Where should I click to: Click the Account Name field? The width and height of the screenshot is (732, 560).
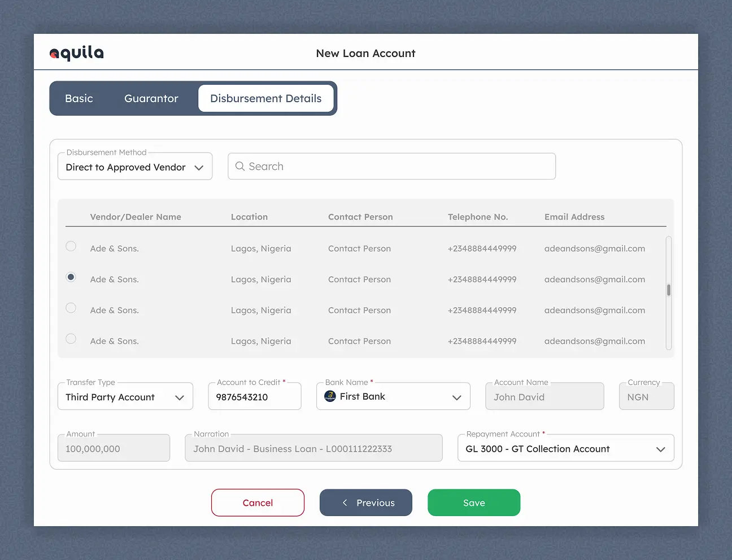545,396
